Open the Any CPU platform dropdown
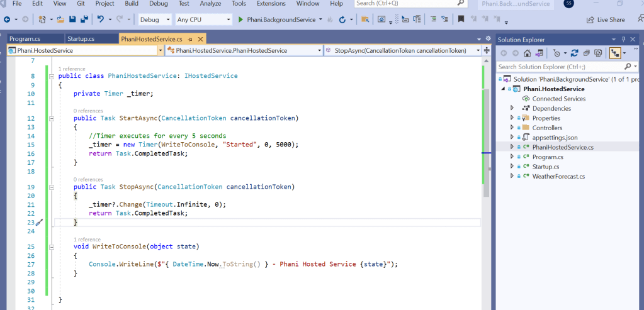644x310 pixels. click(203, 19)
